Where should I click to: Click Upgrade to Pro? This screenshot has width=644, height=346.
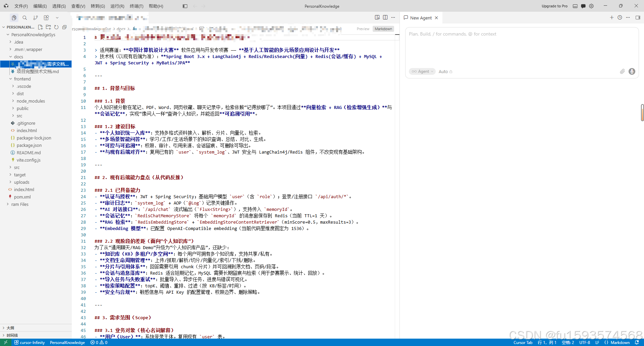[554, 6]
